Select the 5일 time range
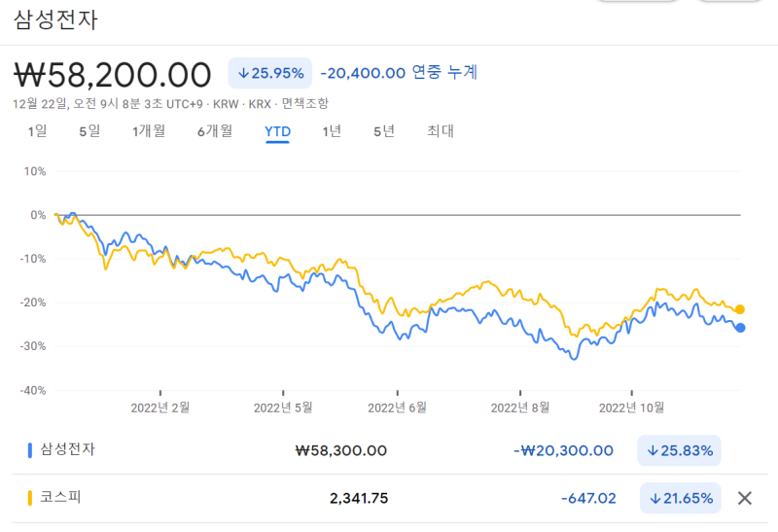The height and width of the screenshot is (532, 778). pyautogui.click(x=89, y=131)
